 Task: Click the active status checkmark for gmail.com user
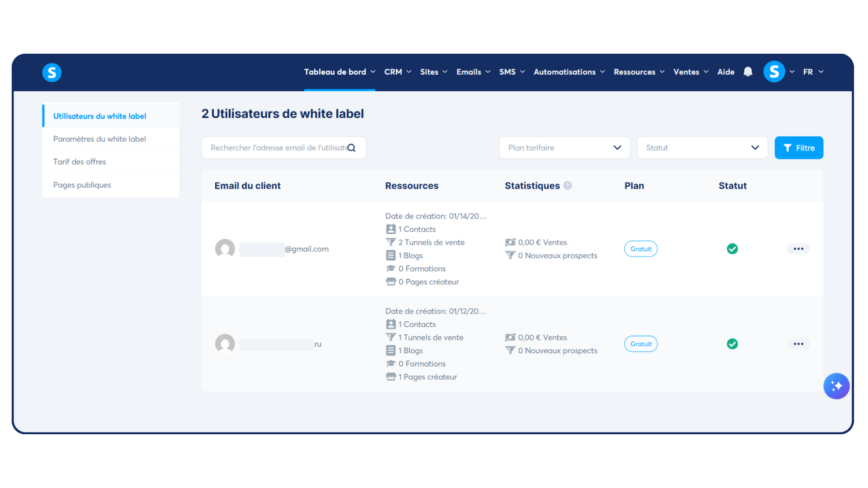(733, 249)
